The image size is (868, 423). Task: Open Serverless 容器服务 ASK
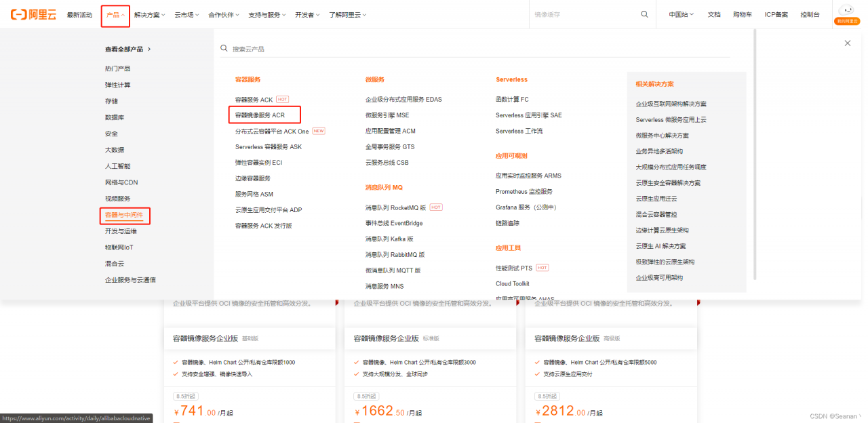pyautogui.click(x=269, y=146)
